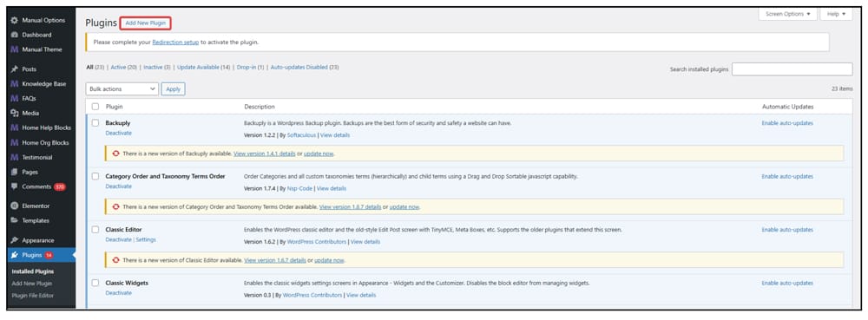Click the Testimonial M icon
This screenshot has width=868, height=320.
click(15, 157)
